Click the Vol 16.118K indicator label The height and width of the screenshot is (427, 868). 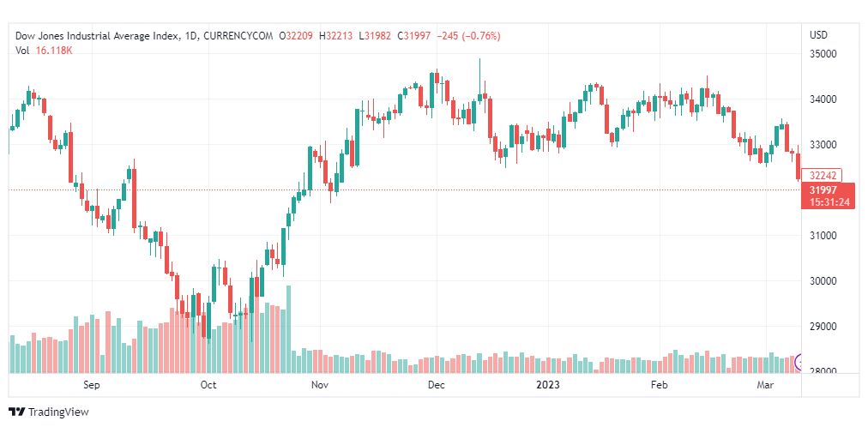click(x=44, y=51)
